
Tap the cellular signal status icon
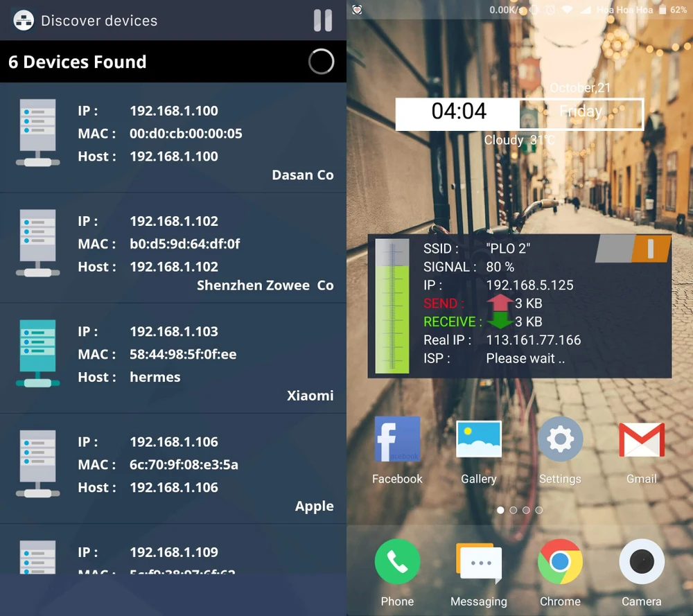coord(586,10)
